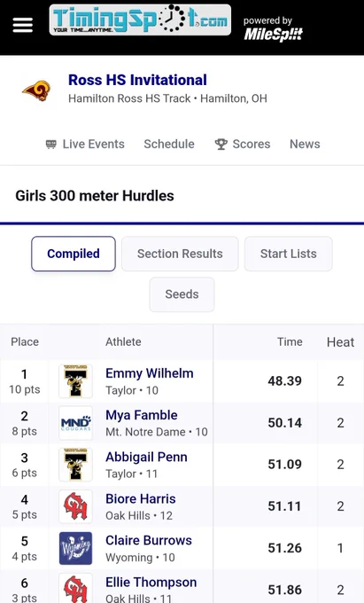Open Mya Famble athlete profile
Screen dimensions: 364x603
[142, 415]
